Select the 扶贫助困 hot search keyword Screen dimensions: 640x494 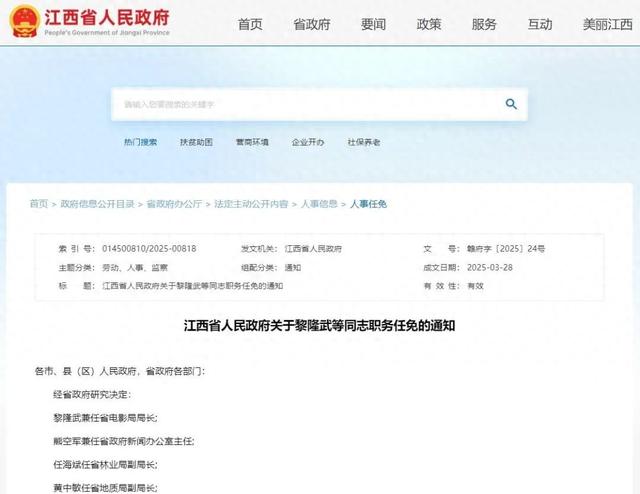(196, 142)
